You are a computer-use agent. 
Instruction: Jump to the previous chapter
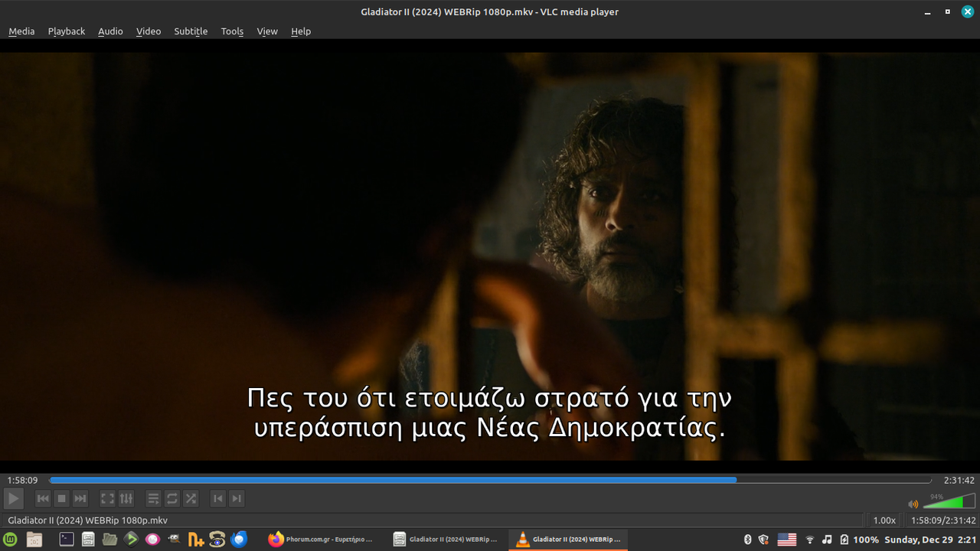point(218,499)
